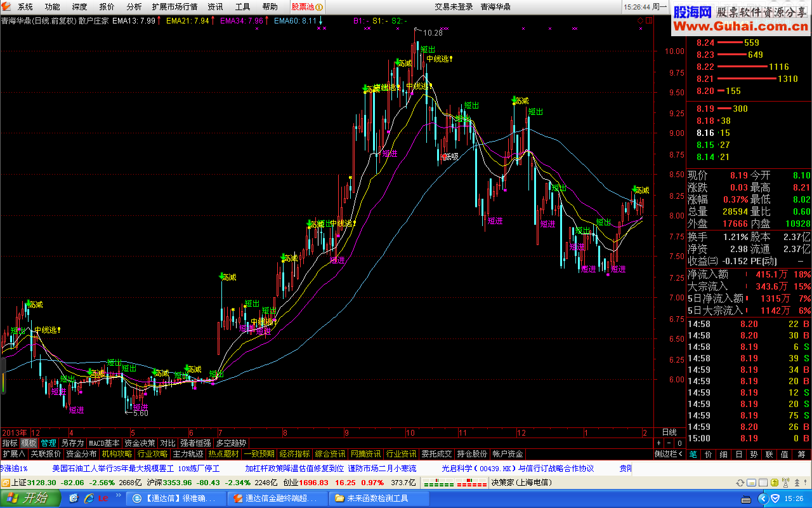The height and width of the screenshot is (508, 812).
Task: Click the app logo icon beside 系统
Action: 6,6
